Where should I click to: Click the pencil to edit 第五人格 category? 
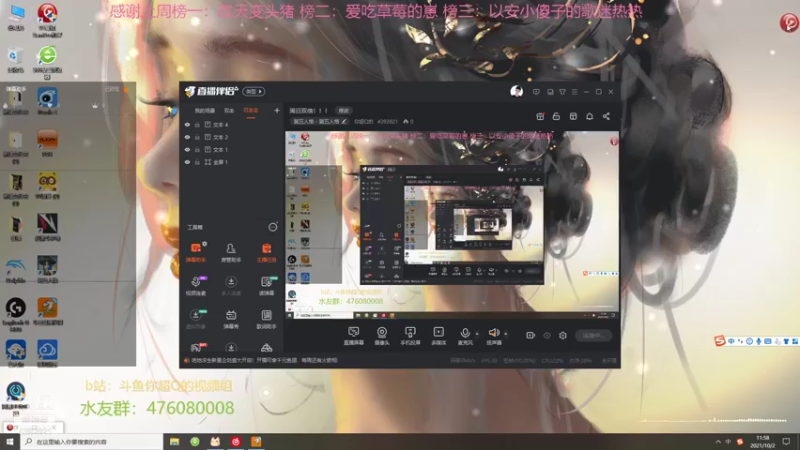[344, 121]
